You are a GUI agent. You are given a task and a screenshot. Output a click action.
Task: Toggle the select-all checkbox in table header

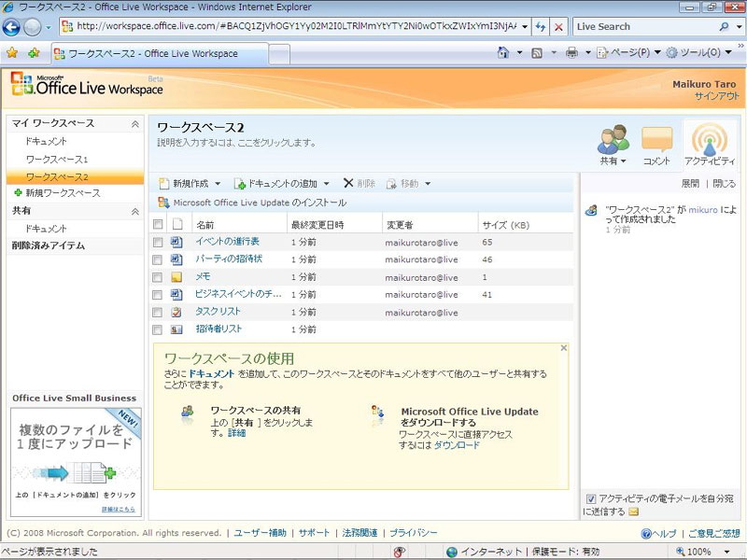pos(158,224)
